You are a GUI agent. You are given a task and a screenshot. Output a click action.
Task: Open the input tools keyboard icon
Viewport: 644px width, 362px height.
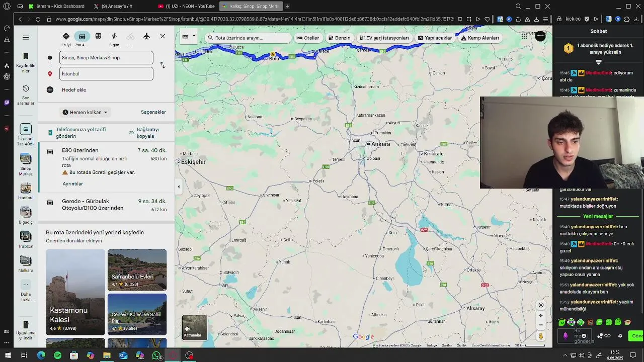coord(185,36)
